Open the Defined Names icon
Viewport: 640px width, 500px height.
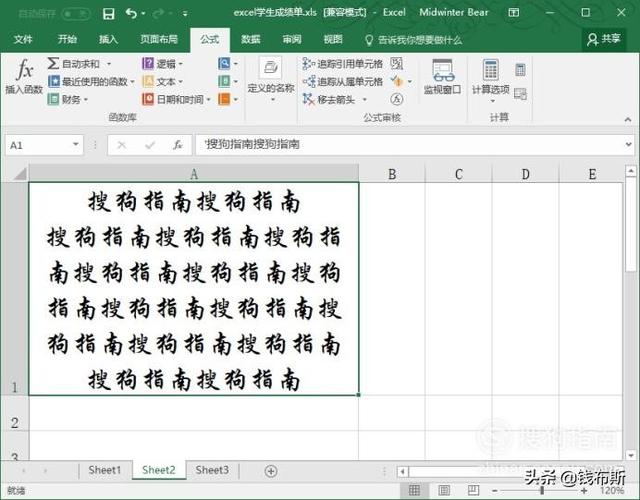271,67
